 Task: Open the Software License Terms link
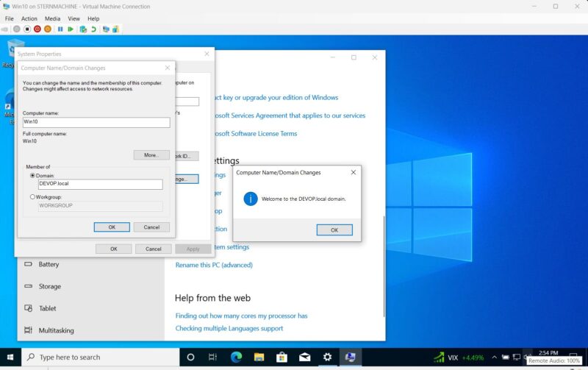256,134
